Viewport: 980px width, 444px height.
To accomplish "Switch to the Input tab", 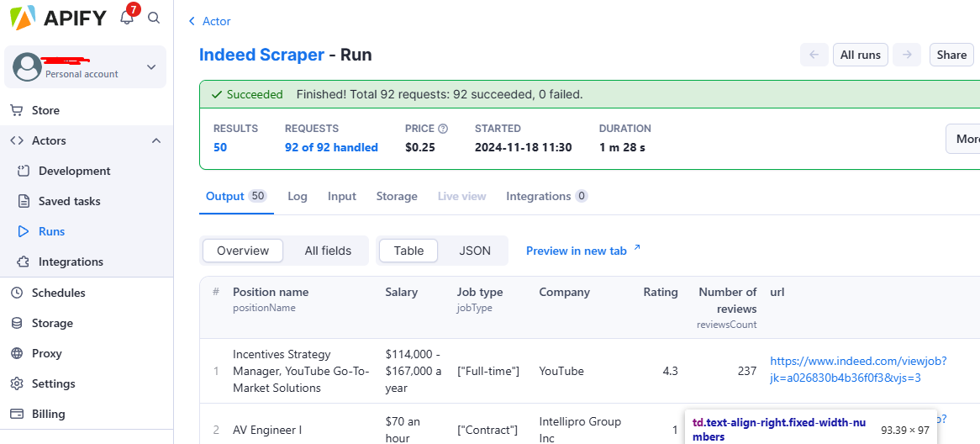I will coord(342,197).
